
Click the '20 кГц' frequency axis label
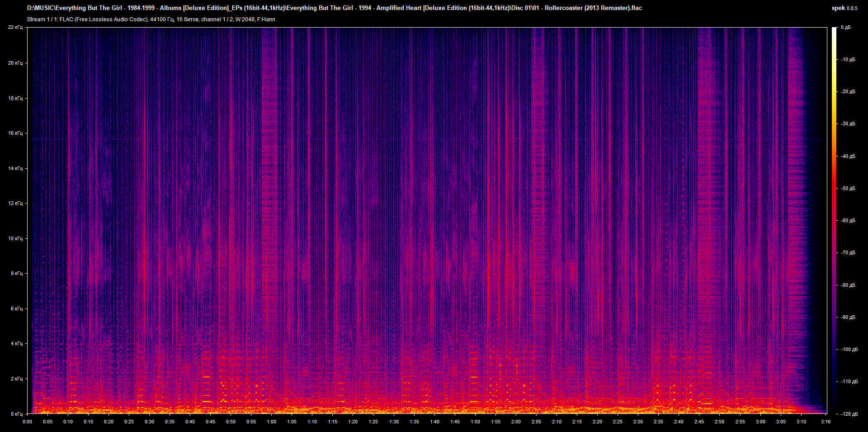(15, 63)
